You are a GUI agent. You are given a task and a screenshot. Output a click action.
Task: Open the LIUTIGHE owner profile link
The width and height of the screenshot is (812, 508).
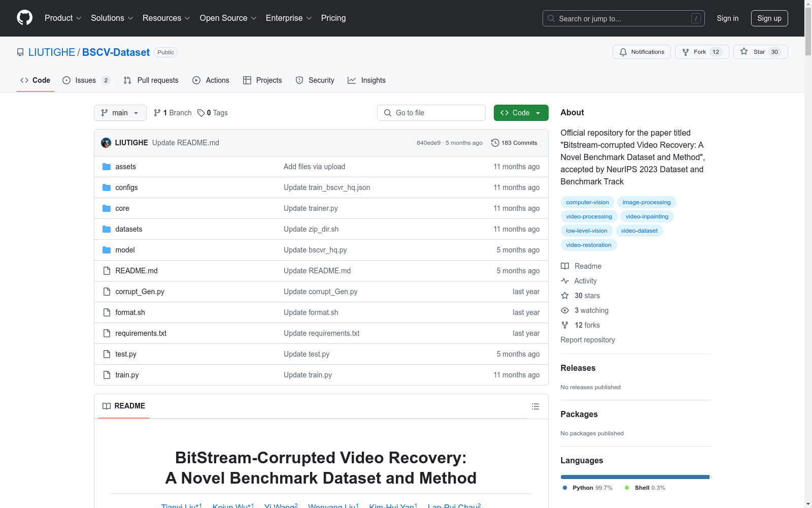coord(52,52)
